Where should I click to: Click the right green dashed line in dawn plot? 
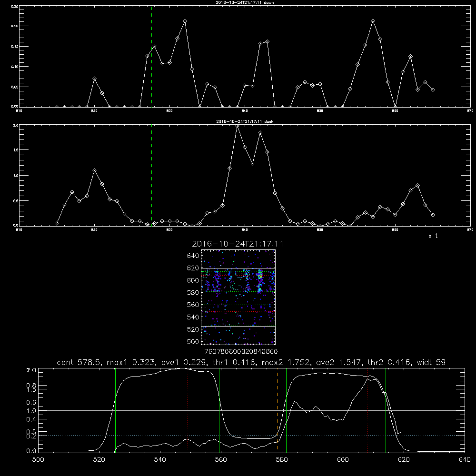263,56
